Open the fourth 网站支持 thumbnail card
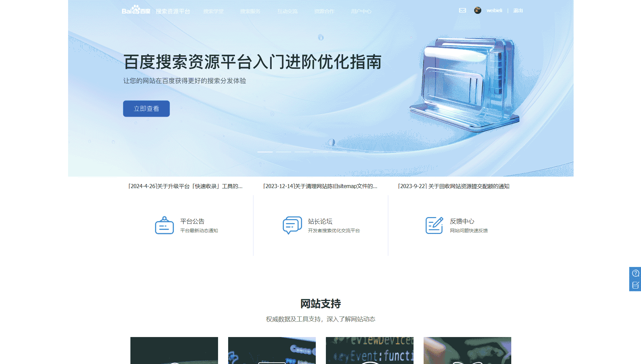Image resolution: width=641 pixels, height=364 pixels. coord(467,351)
